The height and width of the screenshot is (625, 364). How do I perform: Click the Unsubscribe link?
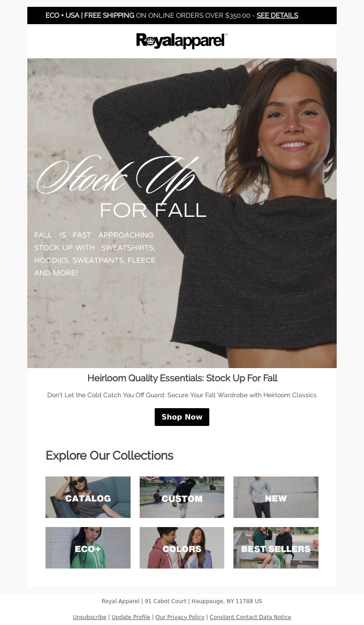coord(90,617)
